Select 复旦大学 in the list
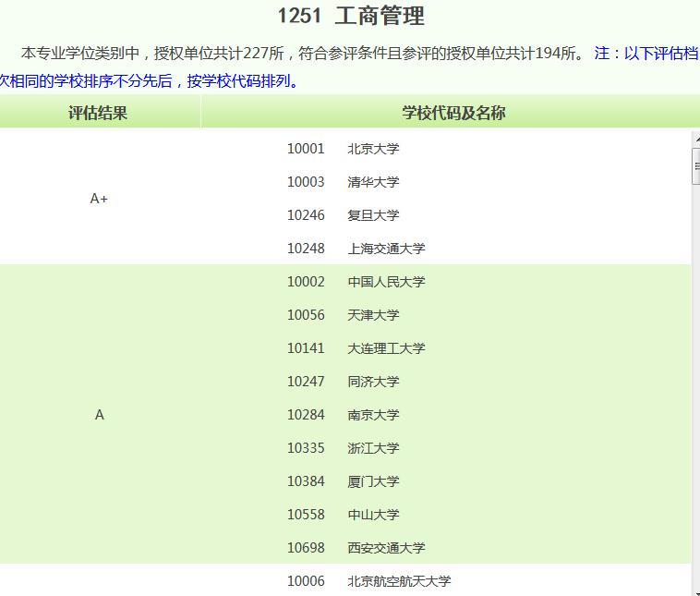Screen dimensions: 700x596 pos(373,215)
